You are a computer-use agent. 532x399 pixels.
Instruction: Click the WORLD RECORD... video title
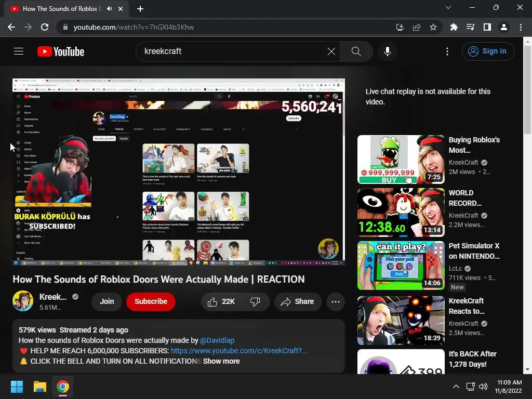[465, 198]
